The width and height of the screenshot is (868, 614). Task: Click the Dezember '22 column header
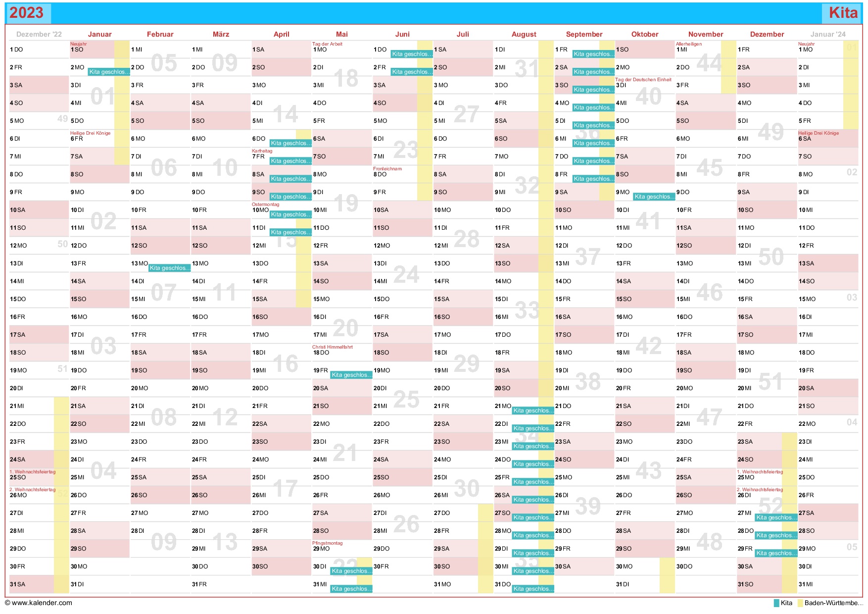tap(39, 34)
